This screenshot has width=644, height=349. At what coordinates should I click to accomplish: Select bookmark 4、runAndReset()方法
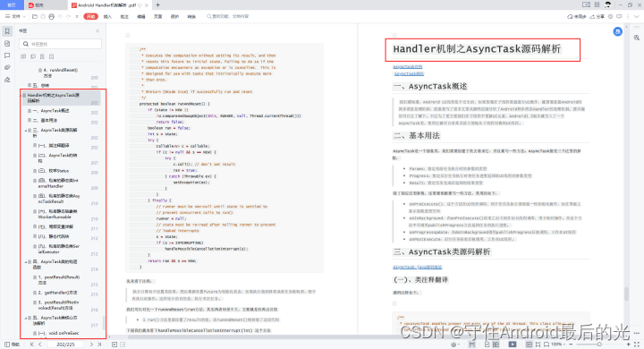coord(61,72)
